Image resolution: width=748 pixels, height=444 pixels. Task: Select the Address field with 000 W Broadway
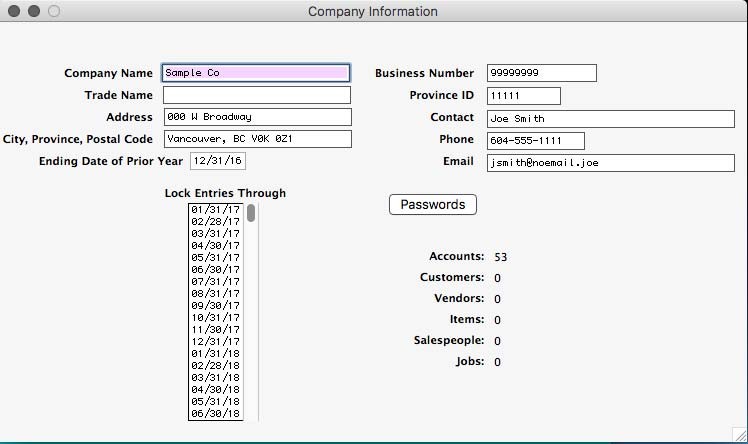click(x=256, y=117)
